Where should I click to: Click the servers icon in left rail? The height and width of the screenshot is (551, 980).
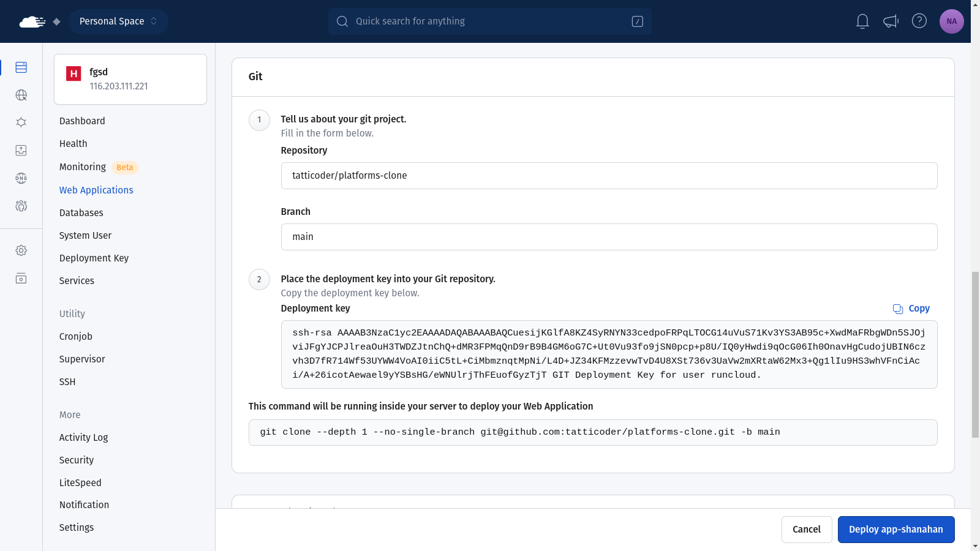21,67
